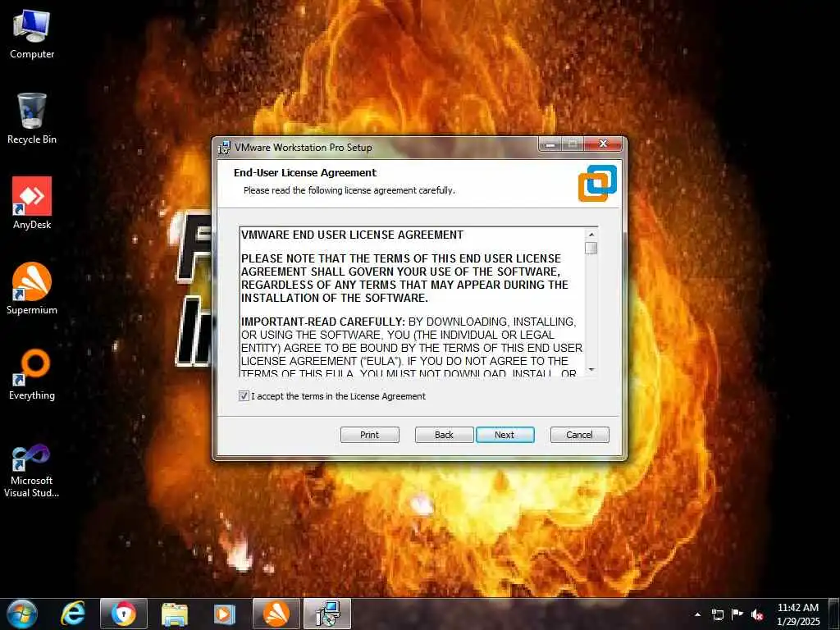The width and height of the screenshot is (840, 630).
Task: Launch Internet Explorer from the taskbar
Action: click(x=73, y=614)
